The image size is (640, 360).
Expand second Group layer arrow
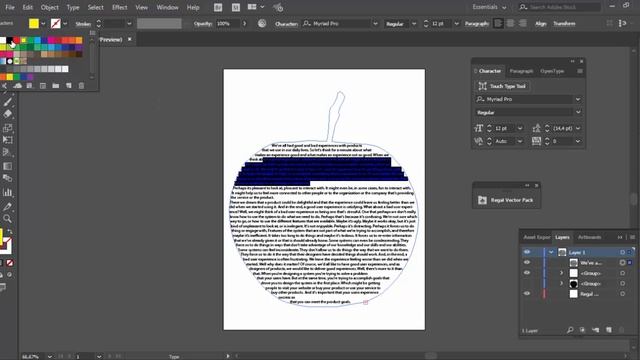click(562, 283)
